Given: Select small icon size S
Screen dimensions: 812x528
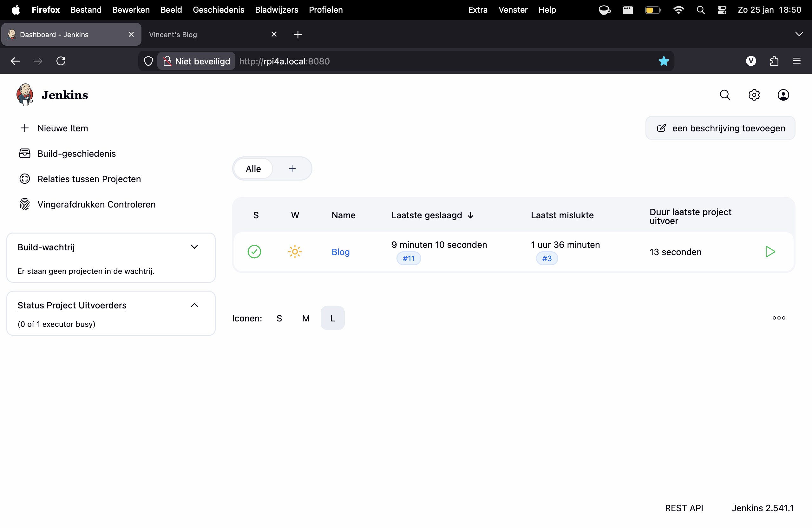Looking at the screenshot, I should coord(279,318).
